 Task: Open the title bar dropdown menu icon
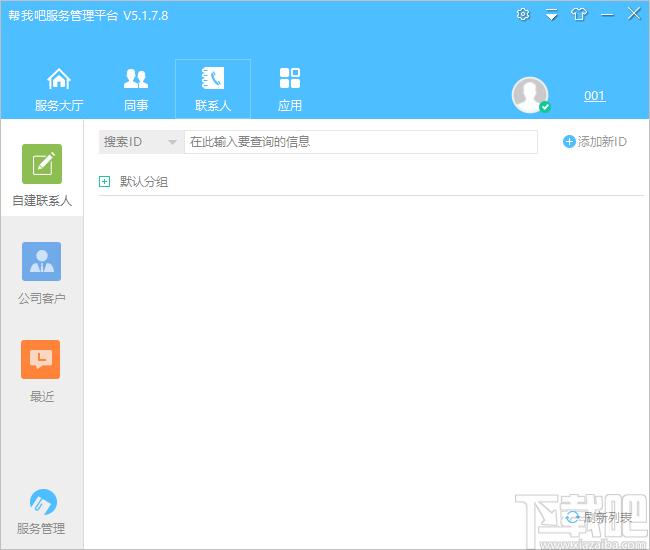click(551, 15)
